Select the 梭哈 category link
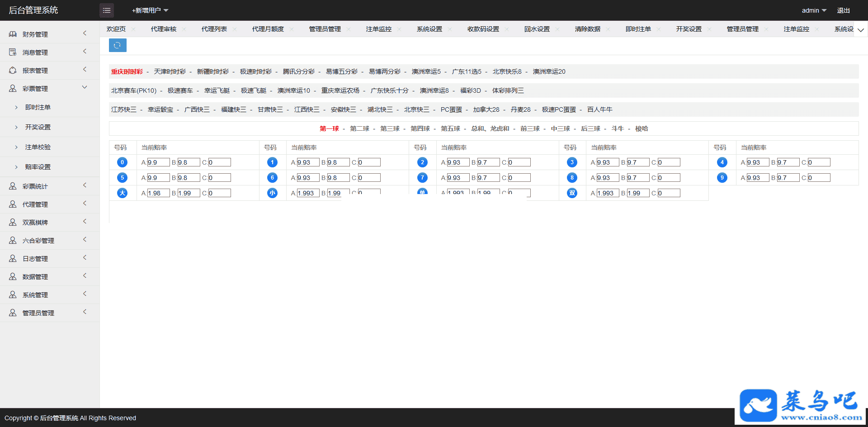 (642, 128)
